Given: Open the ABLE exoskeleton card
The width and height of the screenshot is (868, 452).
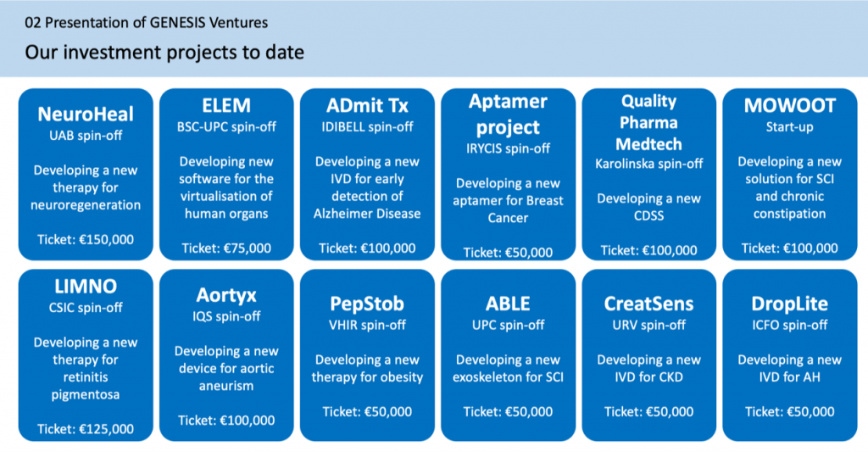Looking at the screenshot, I should [507, 354].
